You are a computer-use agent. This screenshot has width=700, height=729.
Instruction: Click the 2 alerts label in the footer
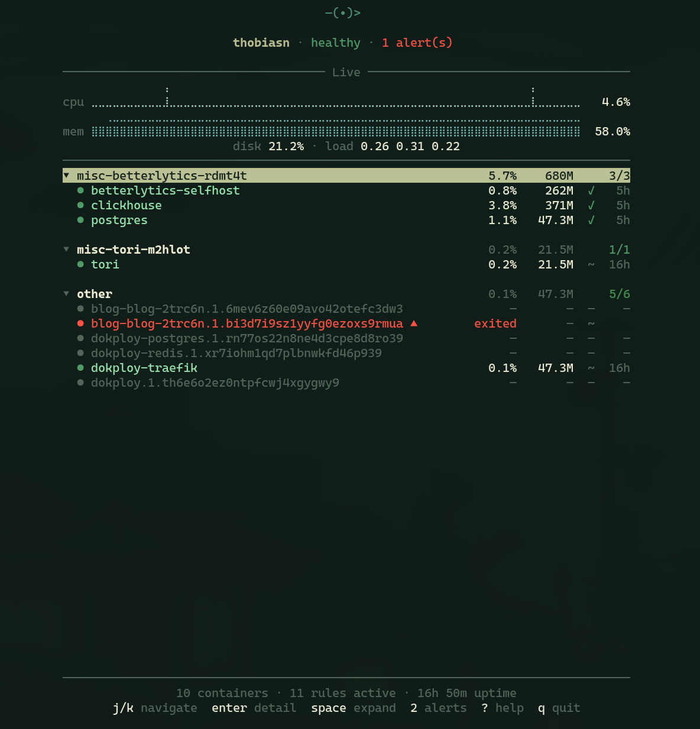coord(437,708)
